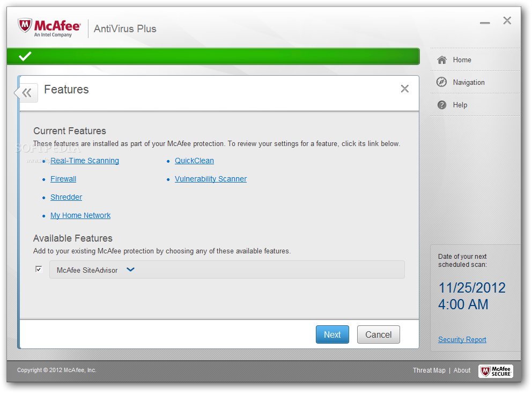This screenshot has width=532, height=393.
Task: Click the Next button
Action: (x=332, y=334)
